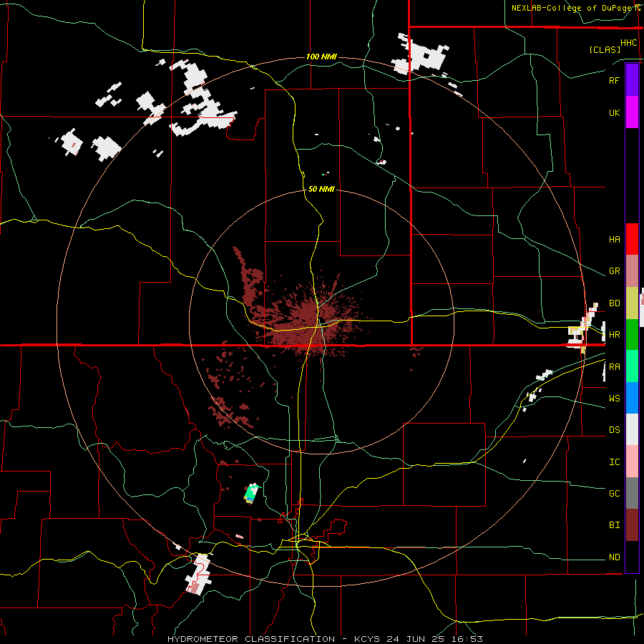Click the 'ND' legend label
The width and height of the screenshot is (644, 644).
614,557
